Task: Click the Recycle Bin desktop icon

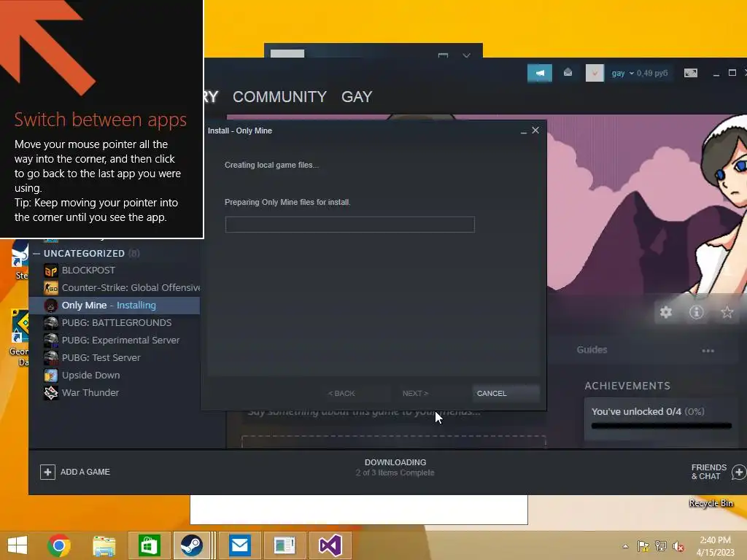Action: (711, 503)
